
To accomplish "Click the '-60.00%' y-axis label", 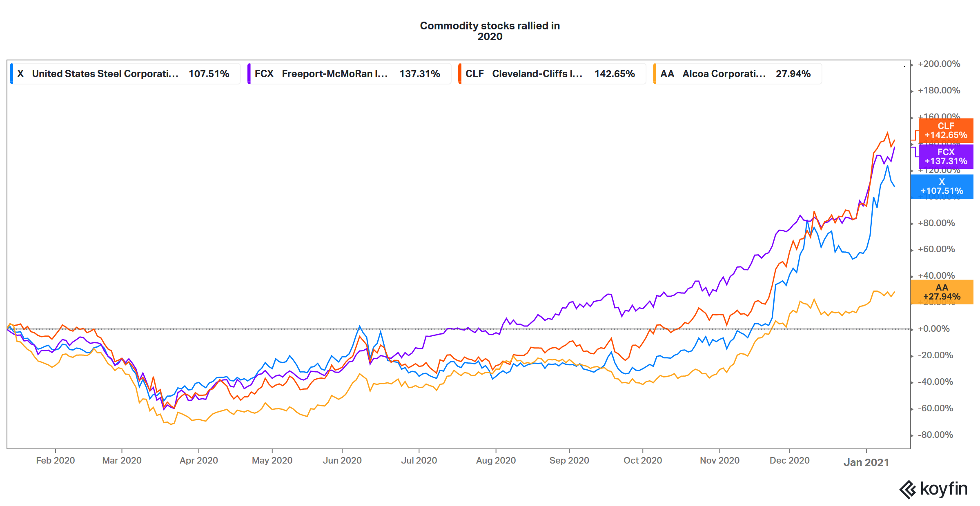I will 935,408.
